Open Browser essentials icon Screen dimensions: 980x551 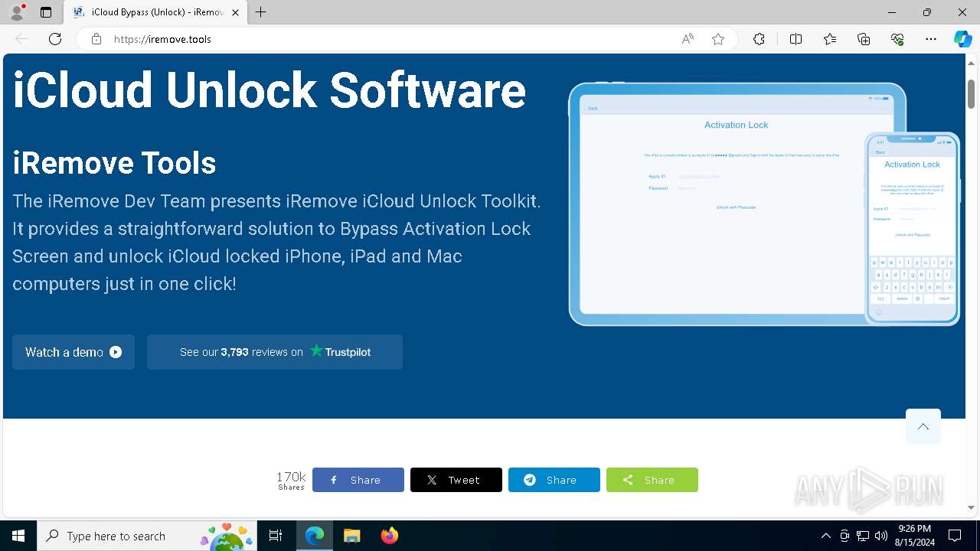coord(897,39)
